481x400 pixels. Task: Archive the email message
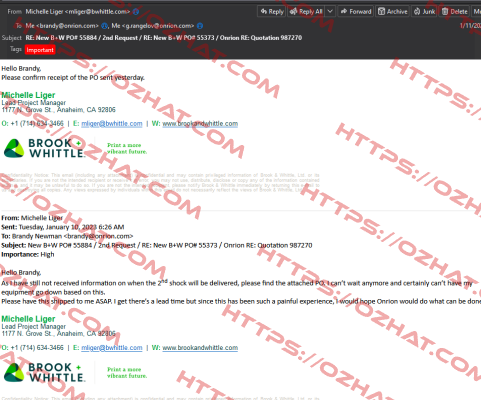392,12
